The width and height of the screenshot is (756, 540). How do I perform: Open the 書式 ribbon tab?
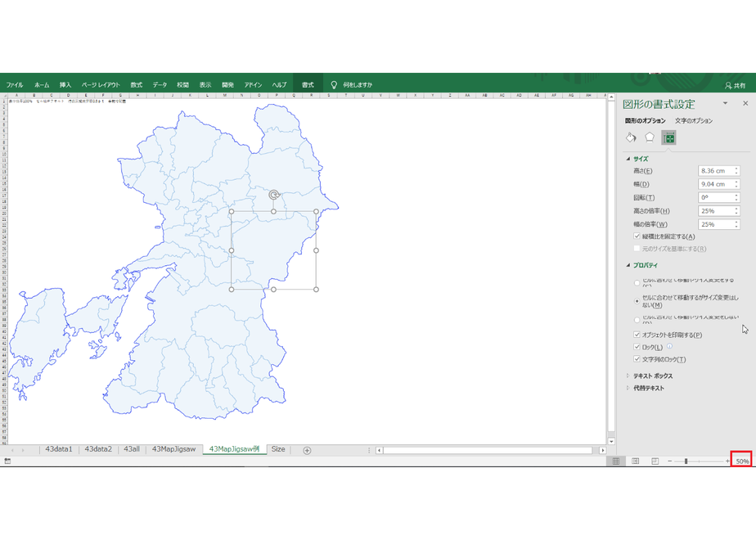pos(308,85)
